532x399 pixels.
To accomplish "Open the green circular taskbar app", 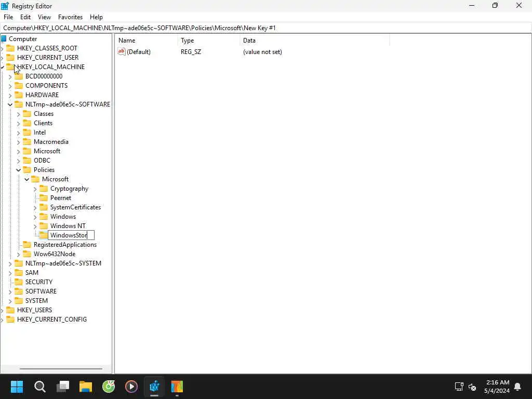I will pos(109,387).
